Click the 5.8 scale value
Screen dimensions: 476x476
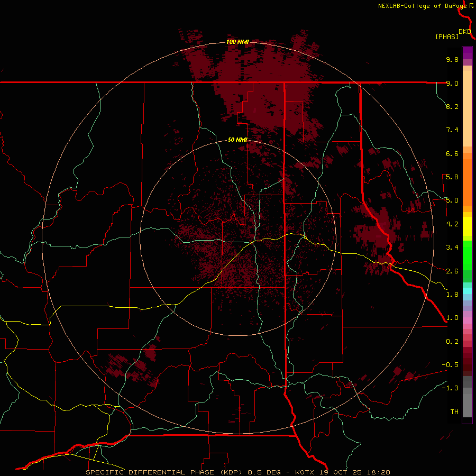452,177
